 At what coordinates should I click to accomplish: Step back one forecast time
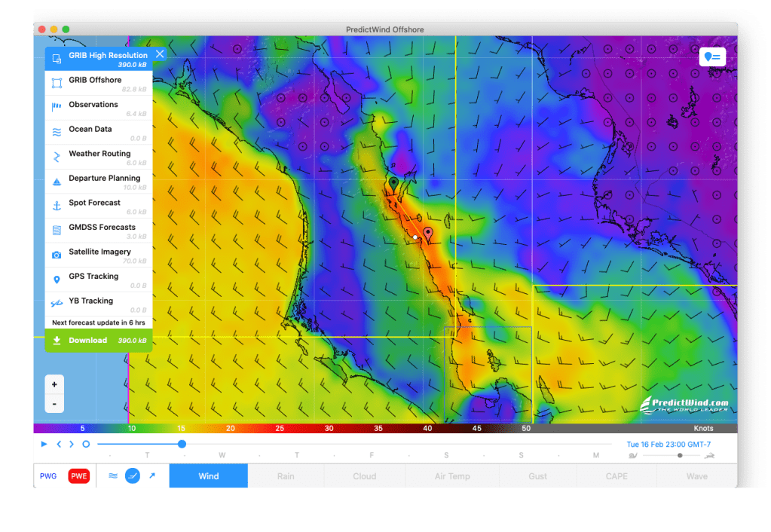[x=59, y=444]
